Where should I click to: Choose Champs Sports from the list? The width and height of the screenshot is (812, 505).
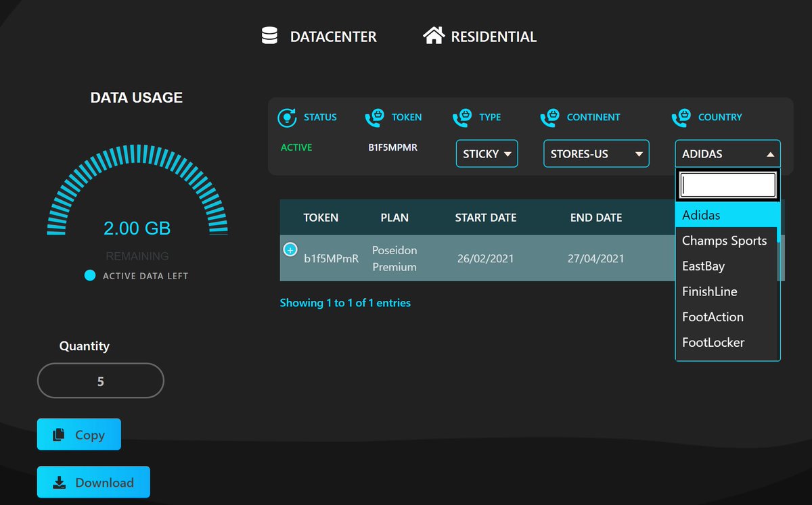tap(726, 241)
